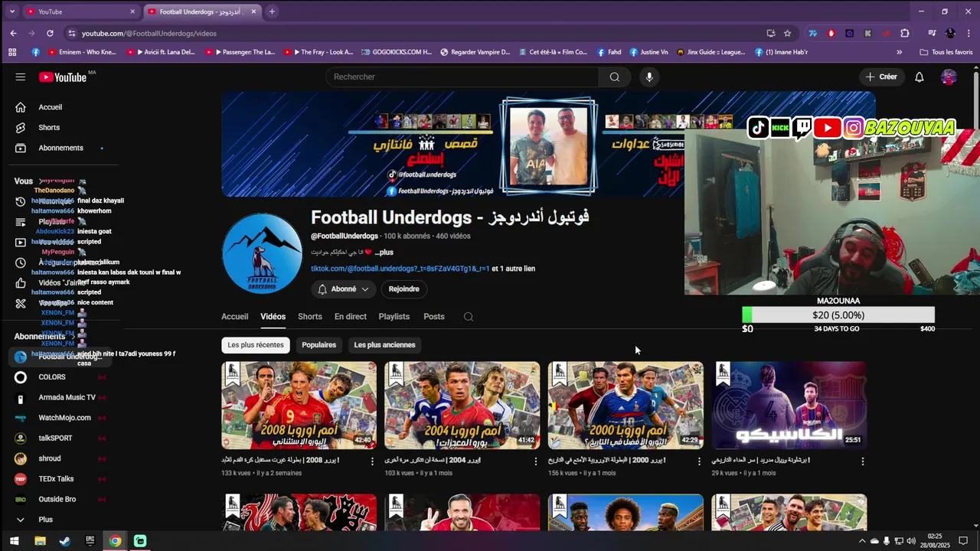Open the Tous les favoris bookmarks folder

coord(946,52)
